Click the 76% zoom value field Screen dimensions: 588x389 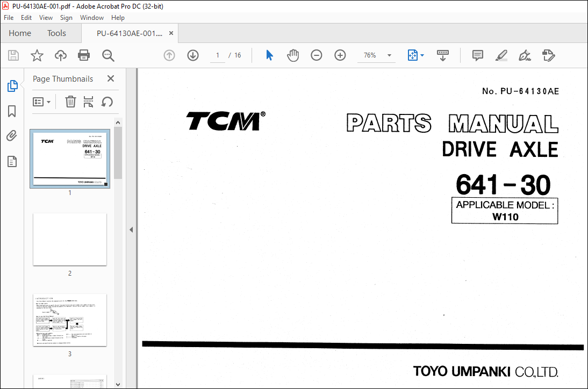[x=370, y=55]
